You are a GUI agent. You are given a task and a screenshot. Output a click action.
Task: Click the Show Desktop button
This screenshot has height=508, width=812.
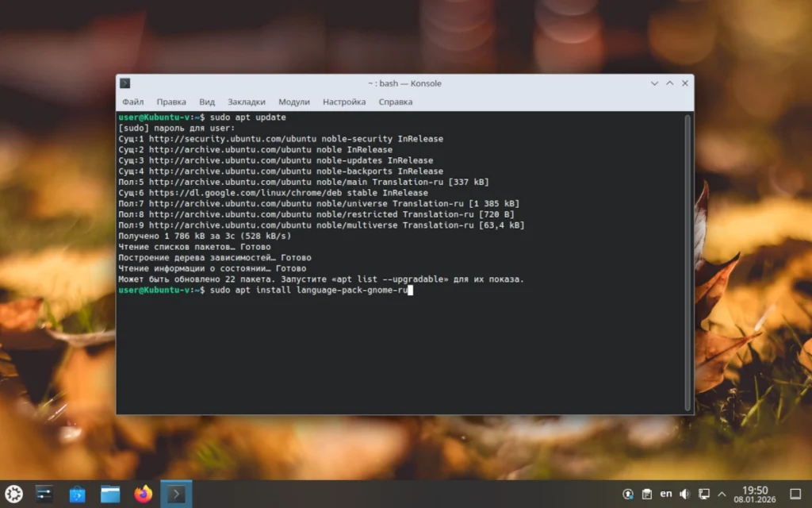pyautogui.click(x=795, y=494)
